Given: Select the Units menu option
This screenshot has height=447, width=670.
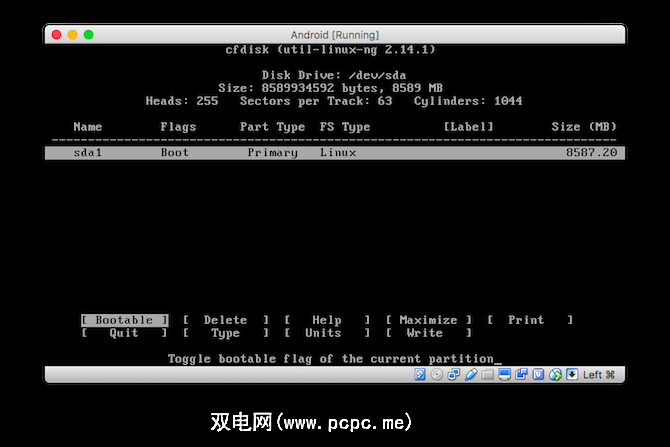Looking at the screenshot, I should (x=327, y=333).
